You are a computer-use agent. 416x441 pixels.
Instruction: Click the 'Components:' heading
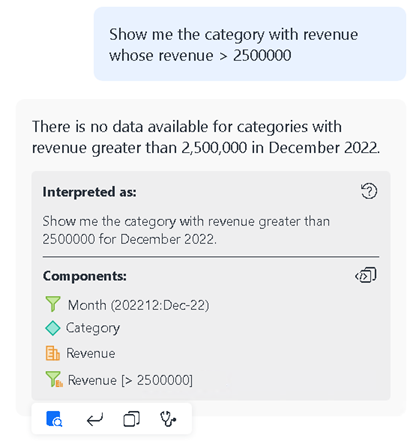click(x=85, y=276)
